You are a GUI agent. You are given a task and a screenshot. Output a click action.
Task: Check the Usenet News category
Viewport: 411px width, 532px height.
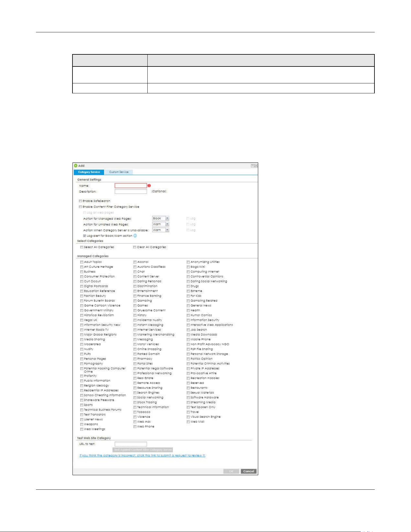click(x=82, y=420)
